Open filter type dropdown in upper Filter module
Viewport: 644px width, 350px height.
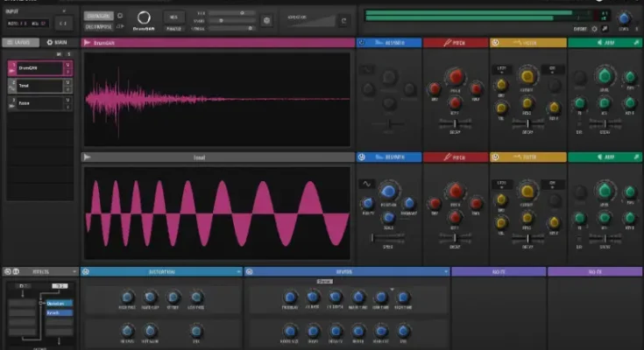pyautogui.click(x=501, y=68)
